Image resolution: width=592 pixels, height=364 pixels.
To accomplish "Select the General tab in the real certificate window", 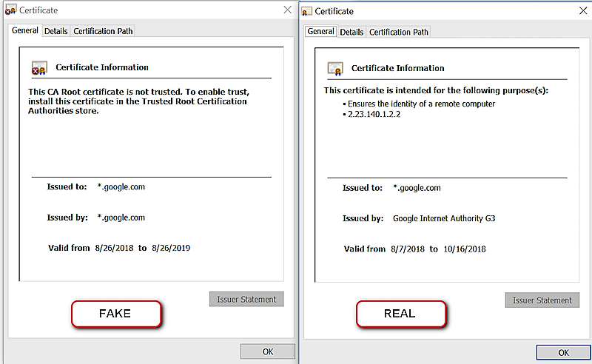I will [x=320, y=31].
